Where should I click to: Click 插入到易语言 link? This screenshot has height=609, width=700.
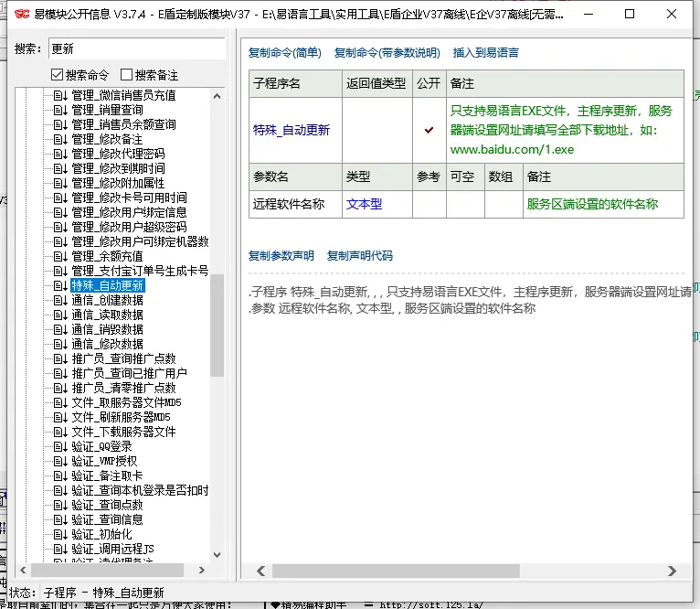486,53
